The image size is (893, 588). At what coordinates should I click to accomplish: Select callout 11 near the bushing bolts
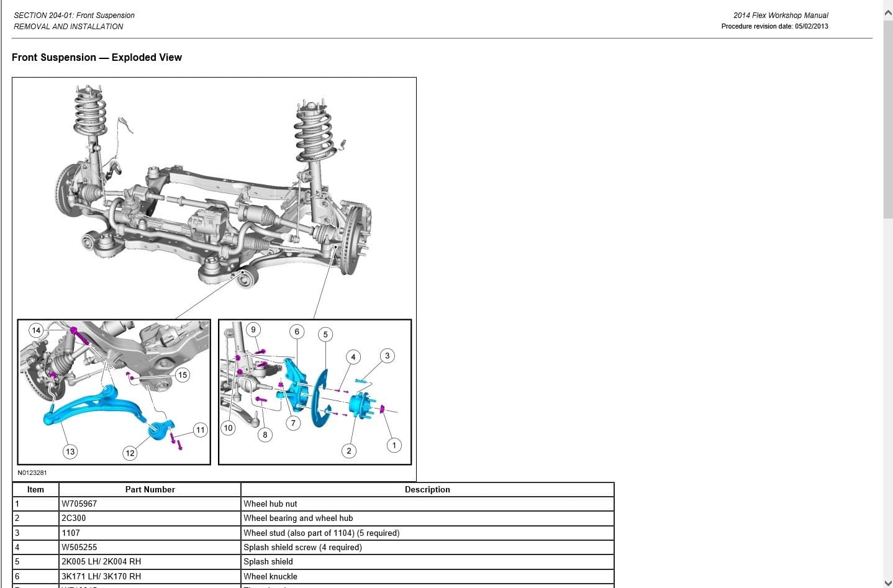coord(200,430)
